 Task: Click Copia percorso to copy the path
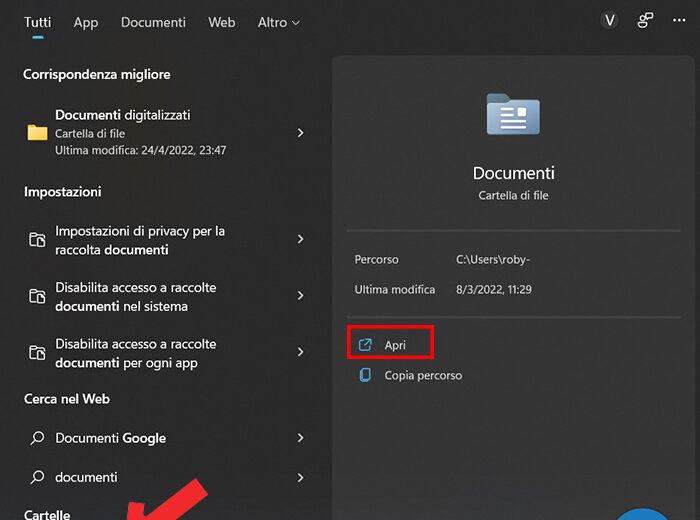[423, 375]
